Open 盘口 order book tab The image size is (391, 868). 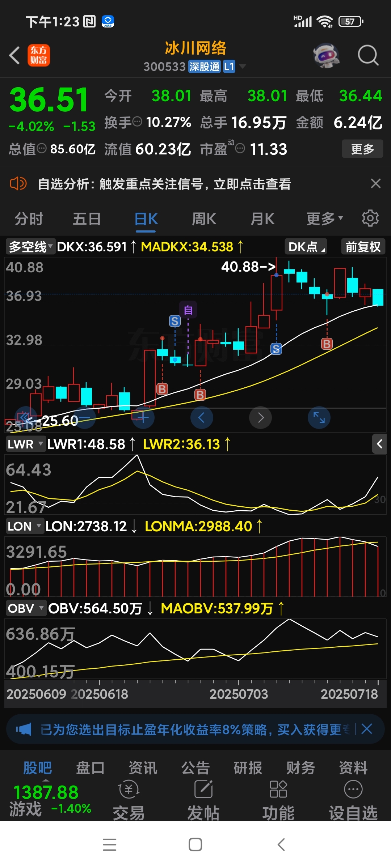pyautogui.click(x=90, y=767)
